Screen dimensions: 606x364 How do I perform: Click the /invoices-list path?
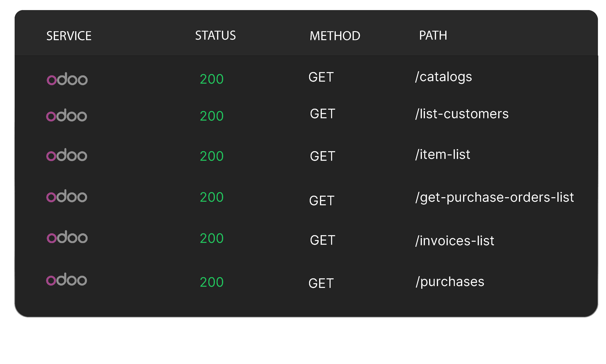coord(454,241)
